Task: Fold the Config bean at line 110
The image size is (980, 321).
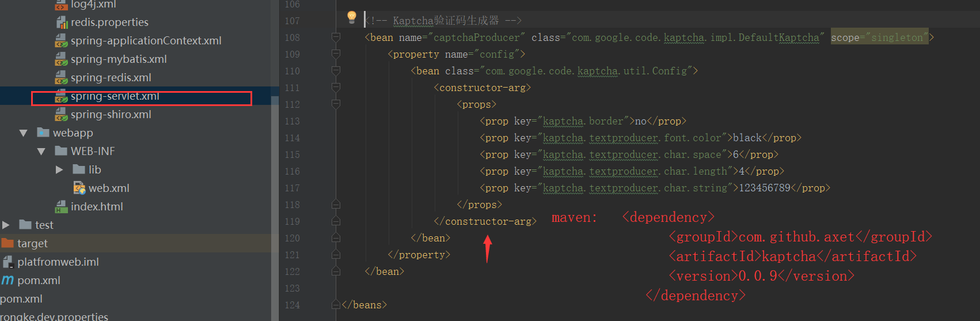Action: pyautogui.click(x=336, y=71)
